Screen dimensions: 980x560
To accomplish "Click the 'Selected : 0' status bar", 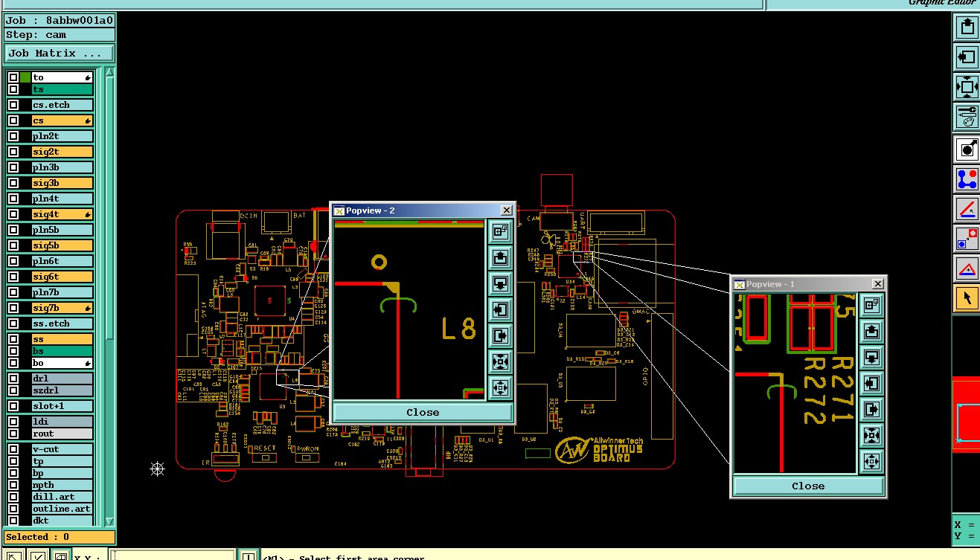I will (x=60, y=537).
